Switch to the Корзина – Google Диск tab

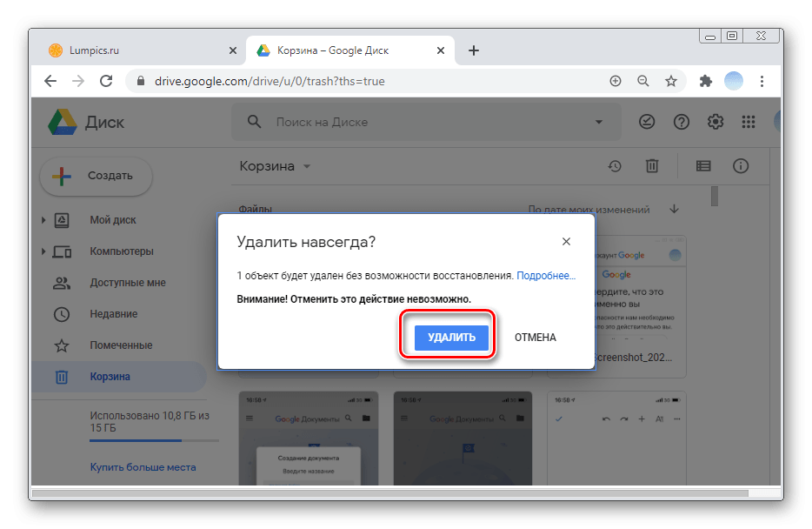[x=350, y=50]
